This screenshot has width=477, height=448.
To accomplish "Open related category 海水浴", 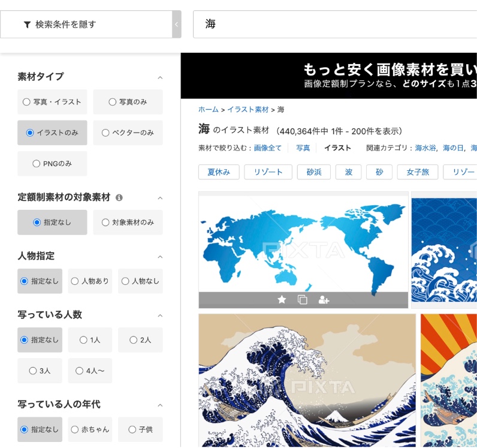I will tap(425, 148).
